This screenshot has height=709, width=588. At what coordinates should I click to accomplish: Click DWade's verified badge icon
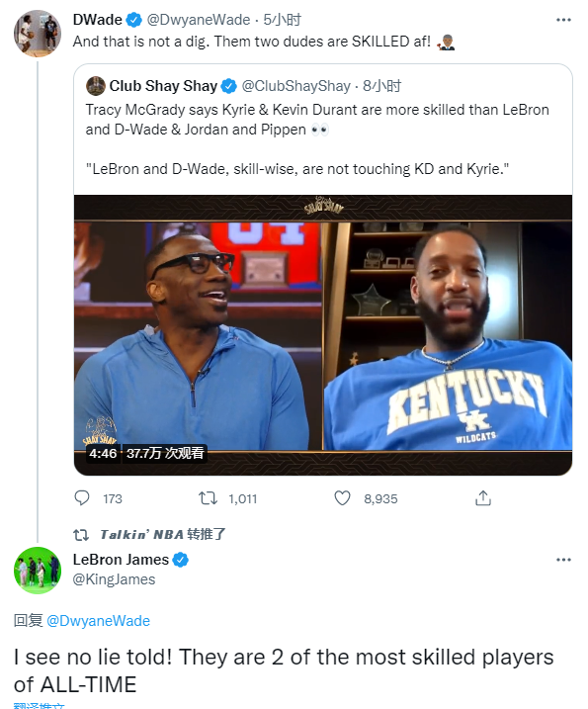(x=133, y=20)
